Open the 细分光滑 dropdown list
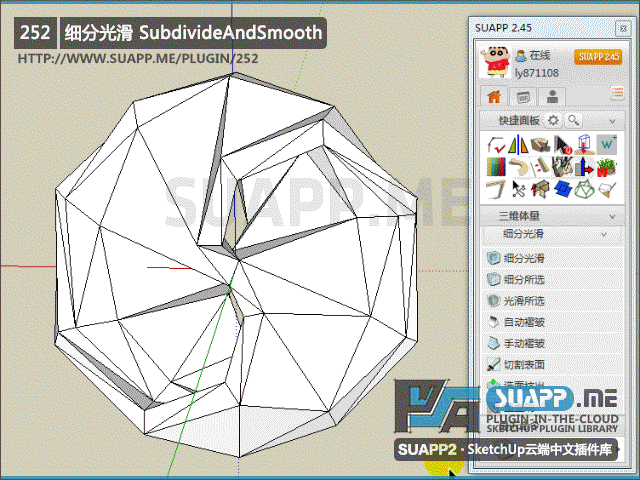 point(602,234)
